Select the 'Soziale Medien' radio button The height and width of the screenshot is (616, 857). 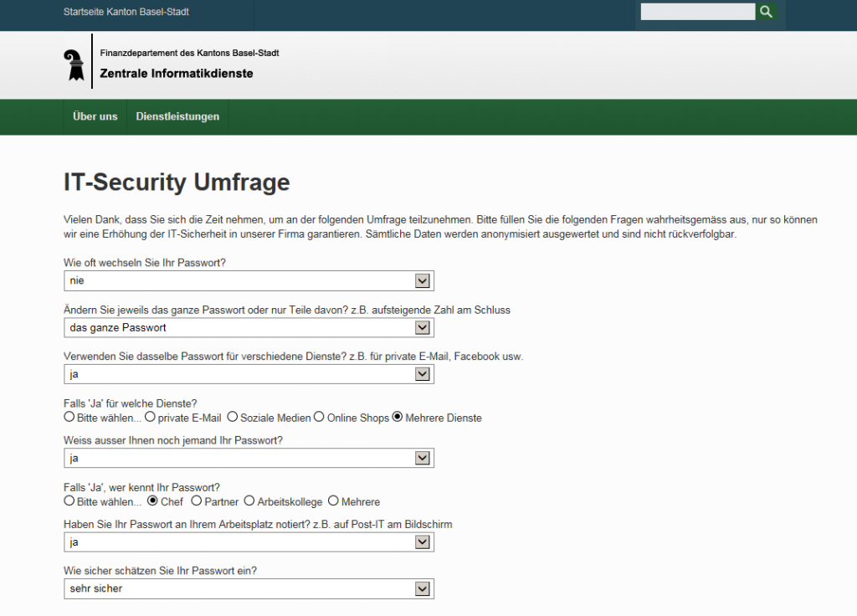coord(233,417)
